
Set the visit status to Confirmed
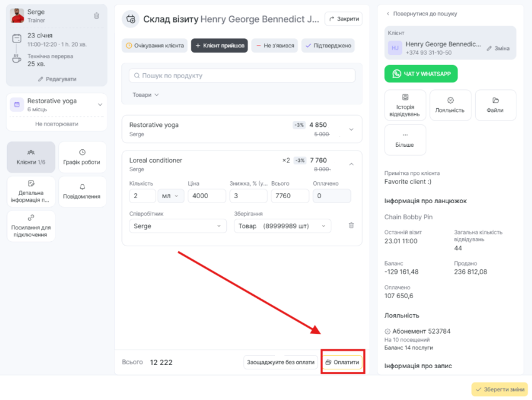(x=328, y=46)
